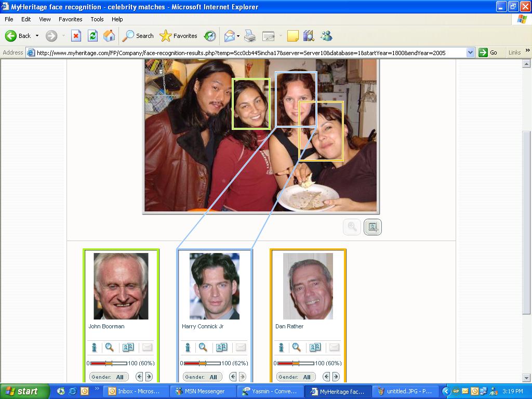The image size is (532, 399).
Task: Expand the Mail button dropdown arrow
Action: [x=238, y=36]
